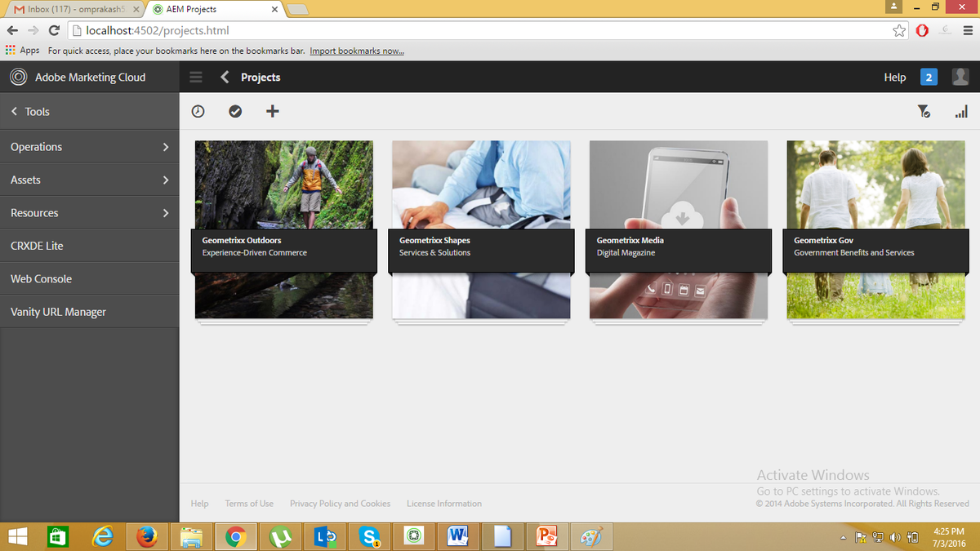Click the browser back arrow

[12, 31]
